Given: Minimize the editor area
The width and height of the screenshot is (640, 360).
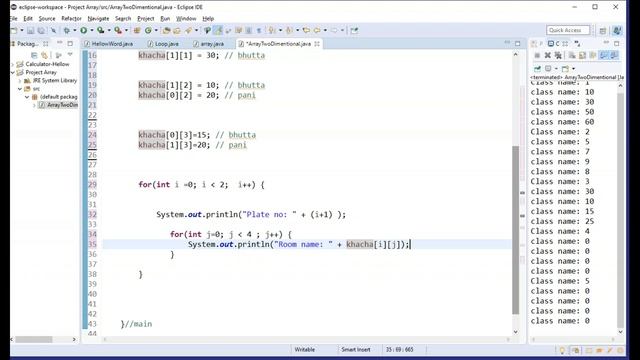Looking at the screenshot, I should click(507, 42).
